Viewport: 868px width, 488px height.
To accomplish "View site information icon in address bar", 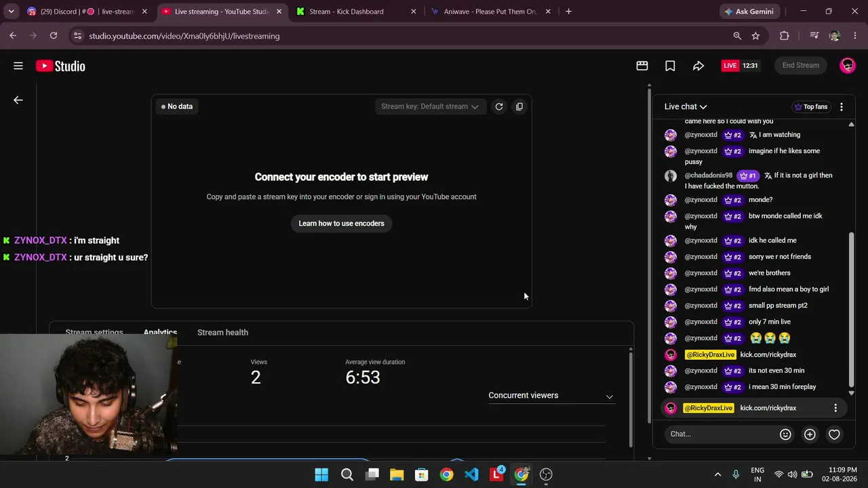I will pos(77,36).
